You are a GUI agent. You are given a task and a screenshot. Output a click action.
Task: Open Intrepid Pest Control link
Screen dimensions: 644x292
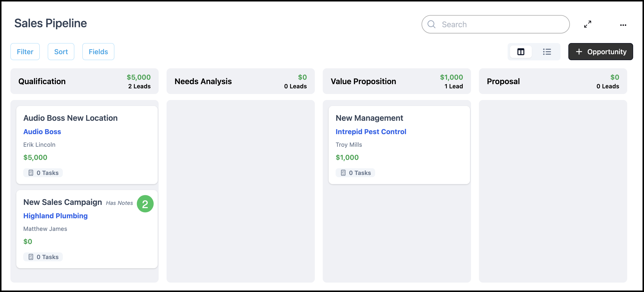pyautogui.click(x=371, y=132)
